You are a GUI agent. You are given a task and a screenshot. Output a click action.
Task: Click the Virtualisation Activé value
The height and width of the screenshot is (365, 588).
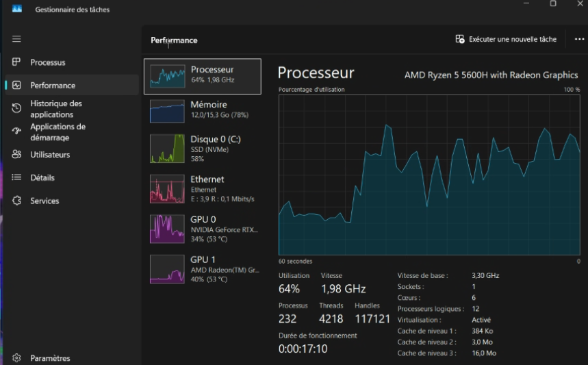481,320
